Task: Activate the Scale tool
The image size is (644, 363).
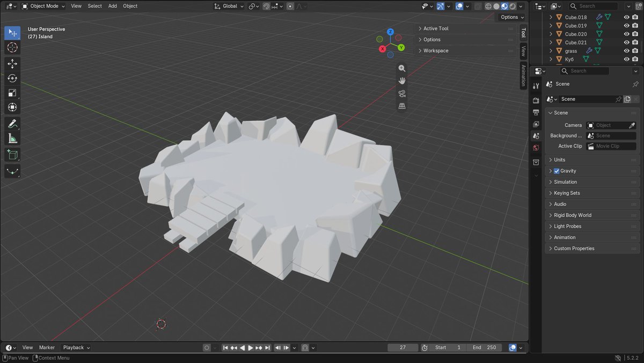Action: coord(12,93)
